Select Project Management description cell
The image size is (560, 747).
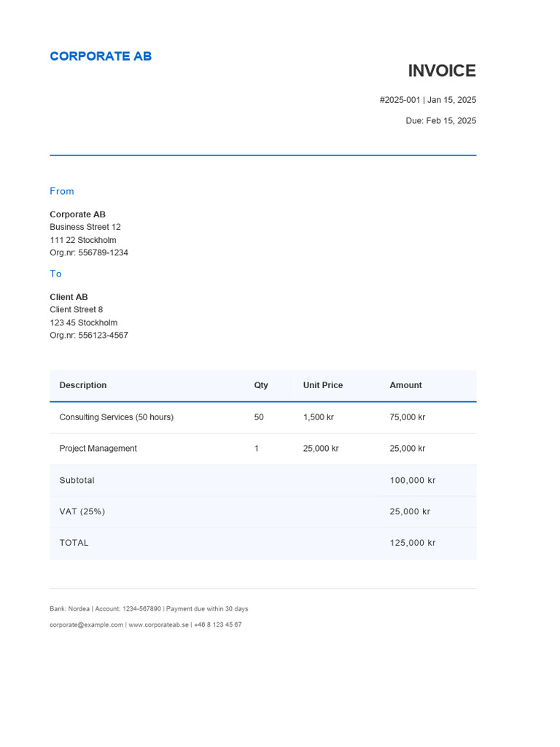point(98,449)
